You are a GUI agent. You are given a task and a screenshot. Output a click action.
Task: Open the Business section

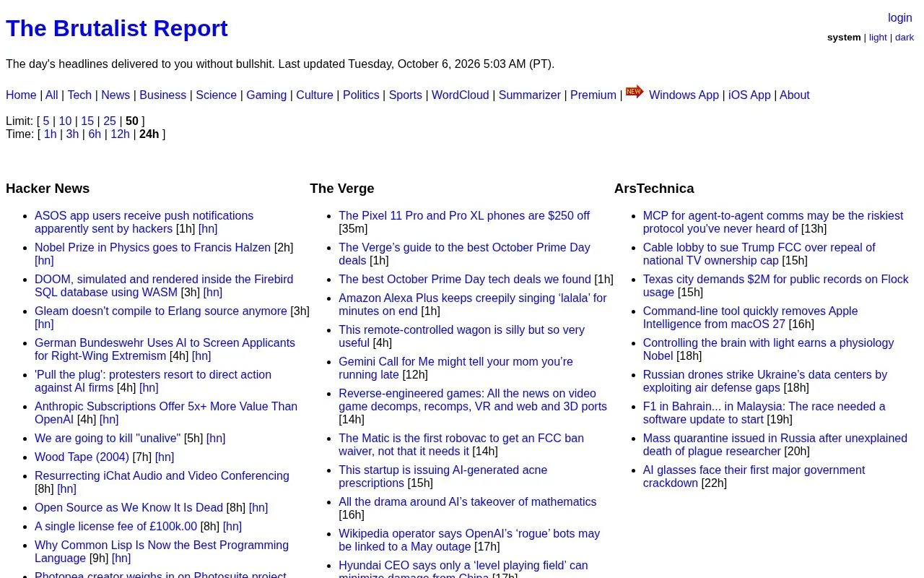click(162, 95)
